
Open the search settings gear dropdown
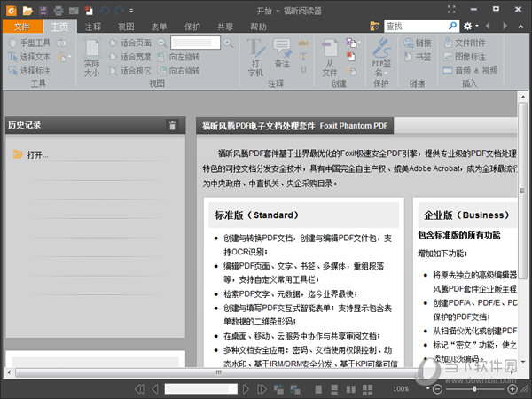click(471, 26)
